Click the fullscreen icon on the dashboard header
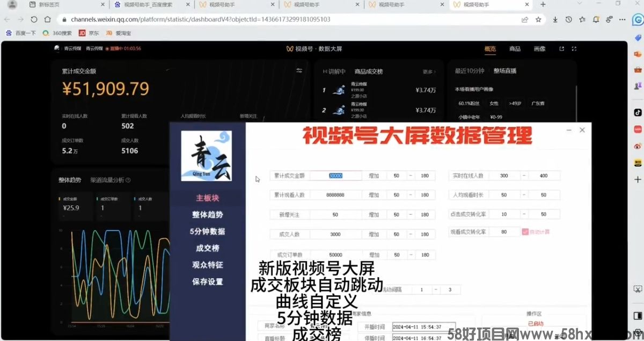This screenshot has width=644, height=341. [x=575, y=49]
